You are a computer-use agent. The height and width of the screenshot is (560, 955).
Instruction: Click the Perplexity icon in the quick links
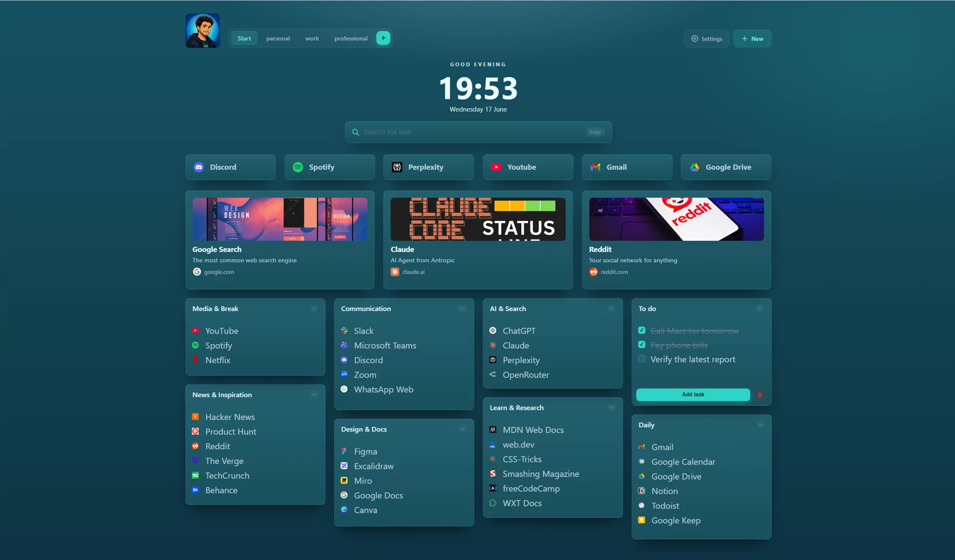click(x=397, y=167)
